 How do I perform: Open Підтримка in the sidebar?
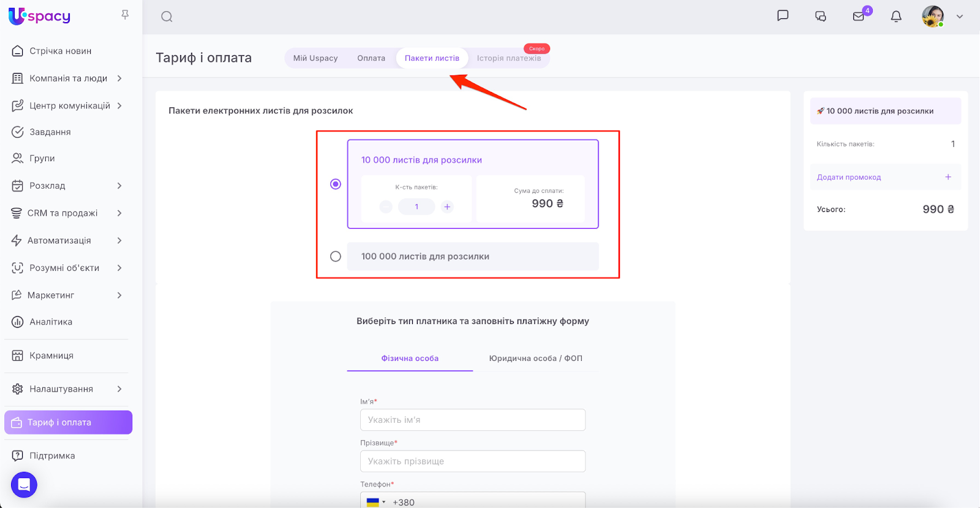pyautogui.click(x=52, y=455)
